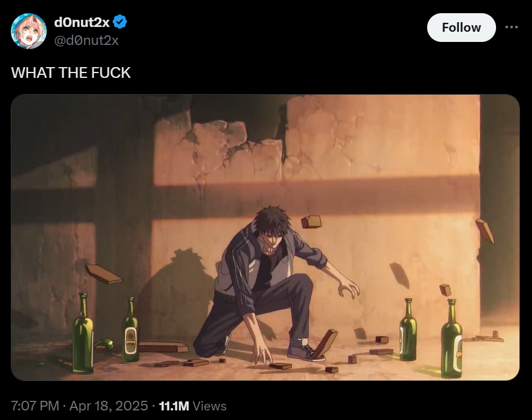This screenshot has width=532, height=420.
Task: Click the 11.1M Views count
Action: click(x=192, y=406)
